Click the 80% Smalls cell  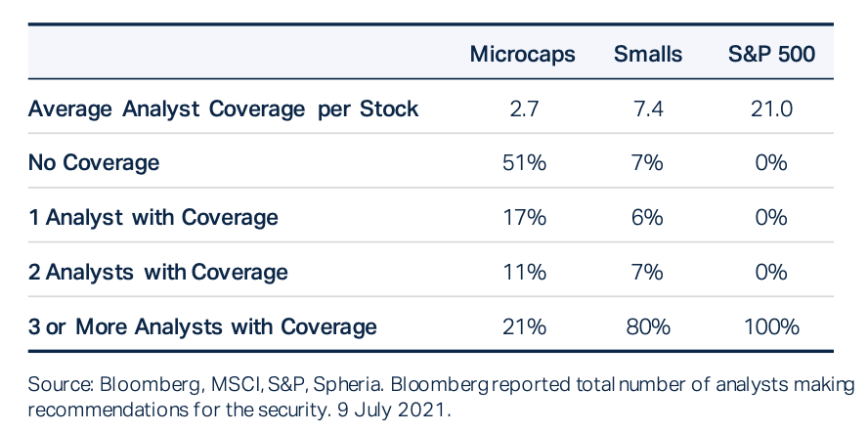(x=648, y=325)
